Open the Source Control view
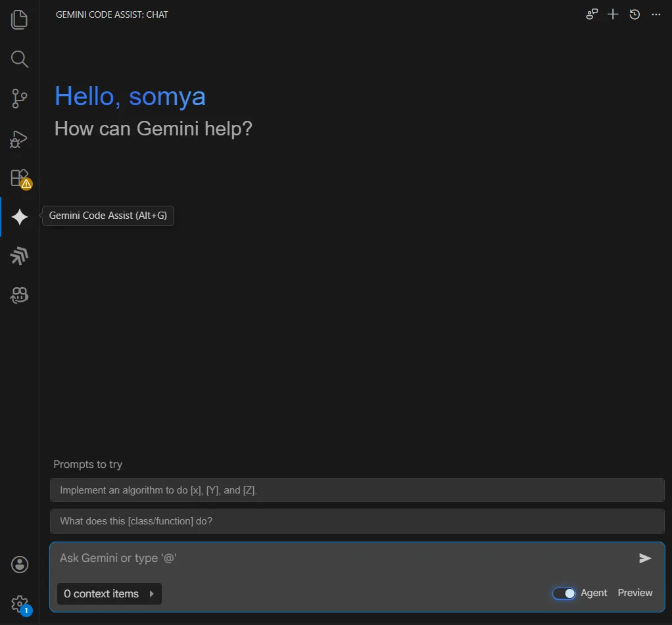The width and height of the screenshot is (672, 625). click(20, 99)
